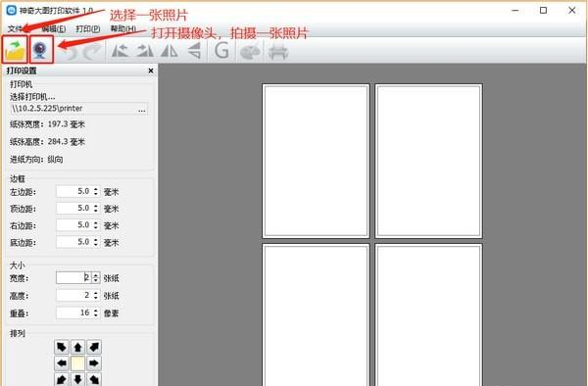Increase 宽度 sheets with the up stepper arrow

(96, 275)
